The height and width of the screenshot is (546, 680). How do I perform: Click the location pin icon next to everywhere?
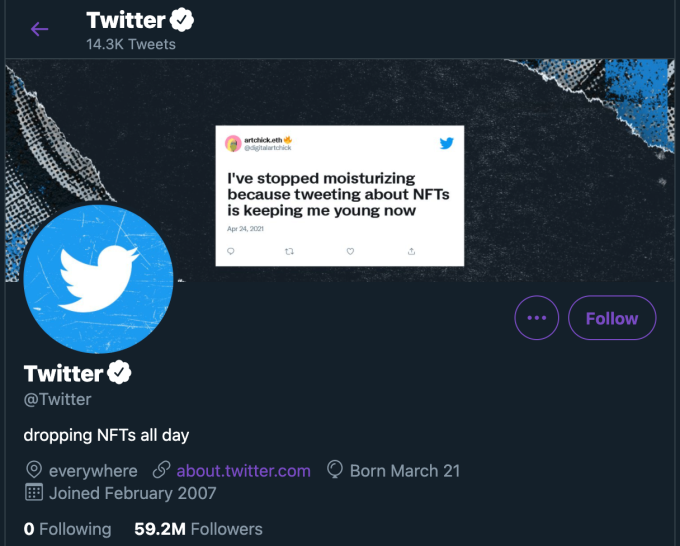click(x=33, y=470)
